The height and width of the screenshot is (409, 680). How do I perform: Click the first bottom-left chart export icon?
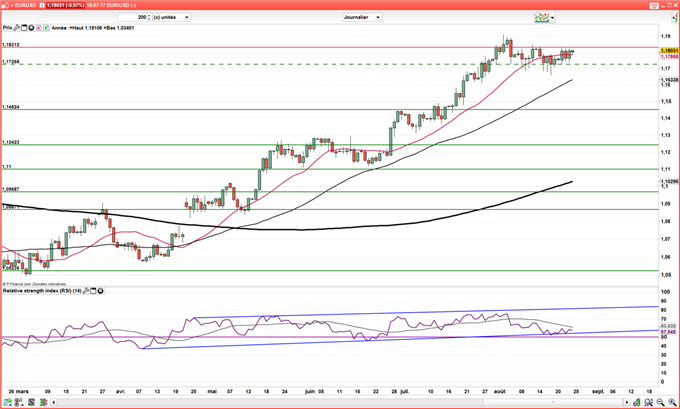[x=8, y=402]
